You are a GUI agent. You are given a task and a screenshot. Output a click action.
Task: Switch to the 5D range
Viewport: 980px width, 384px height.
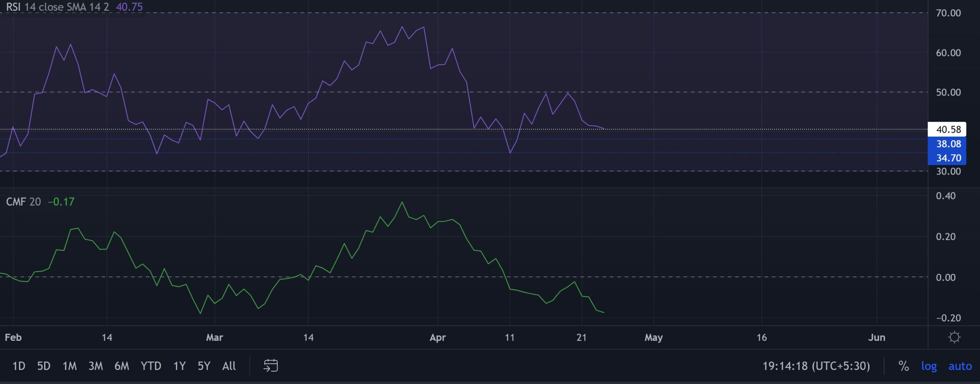pos(44,366)
